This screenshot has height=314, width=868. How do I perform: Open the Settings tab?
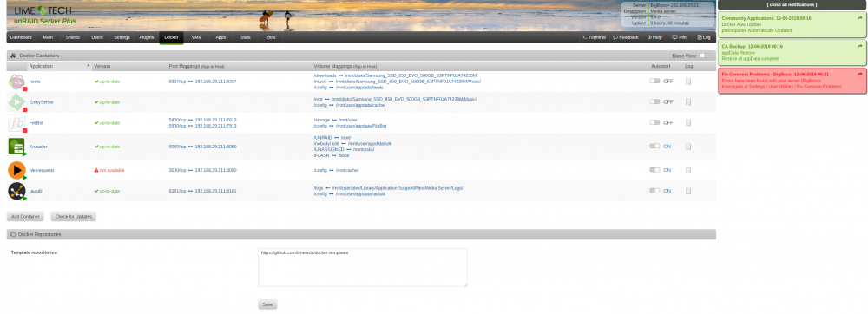coord(122,37)
